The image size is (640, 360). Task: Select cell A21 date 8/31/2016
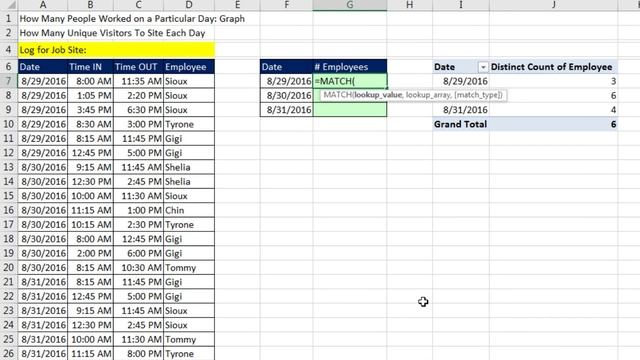(42, 282)
